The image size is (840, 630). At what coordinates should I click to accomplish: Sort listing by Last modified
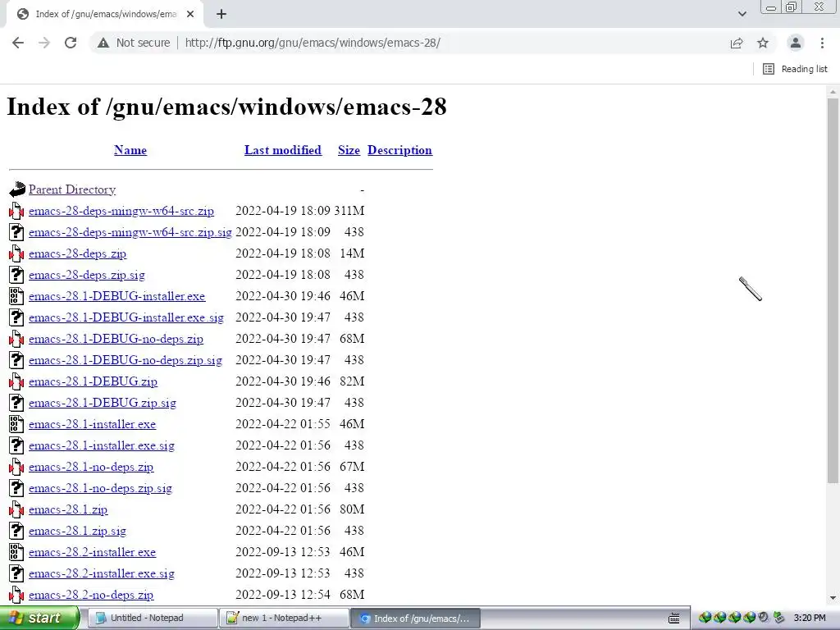(x=283, y=150)
